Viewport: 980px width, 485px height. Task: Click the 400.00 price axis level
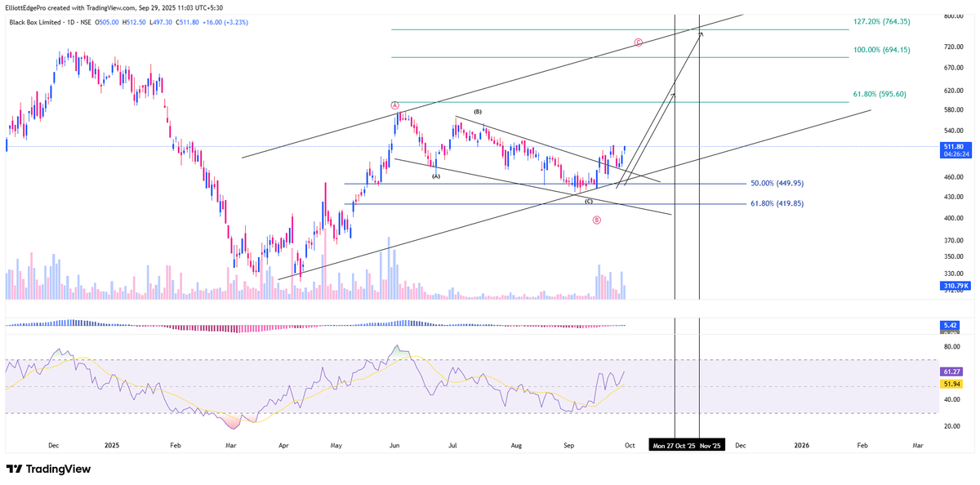coord(954,218)
